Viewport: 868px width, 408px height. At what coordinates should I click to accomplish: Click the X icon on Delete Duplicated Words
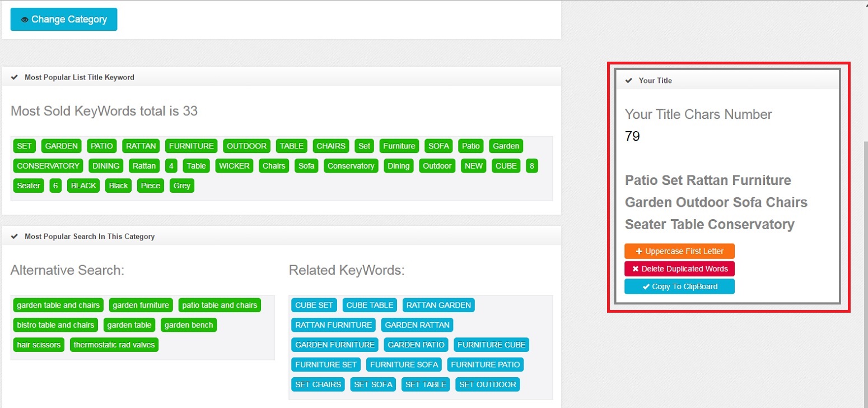pyautogui.click(x=635, y=269)
